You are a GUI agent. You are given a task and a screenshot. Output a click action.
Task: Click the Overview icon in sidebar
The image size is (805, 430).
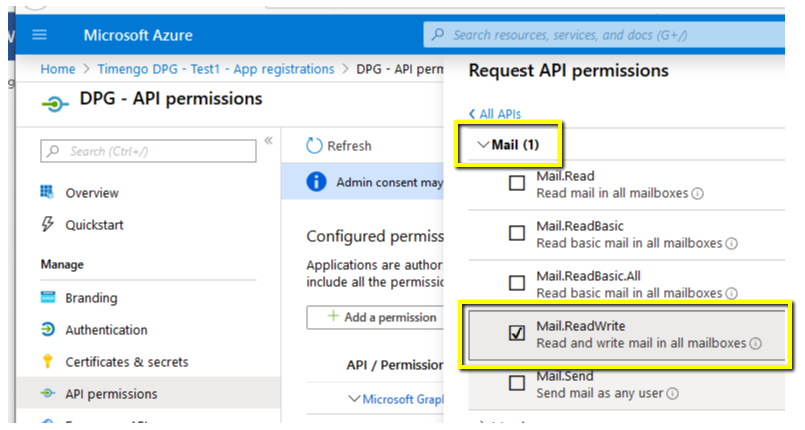(47, 192)
